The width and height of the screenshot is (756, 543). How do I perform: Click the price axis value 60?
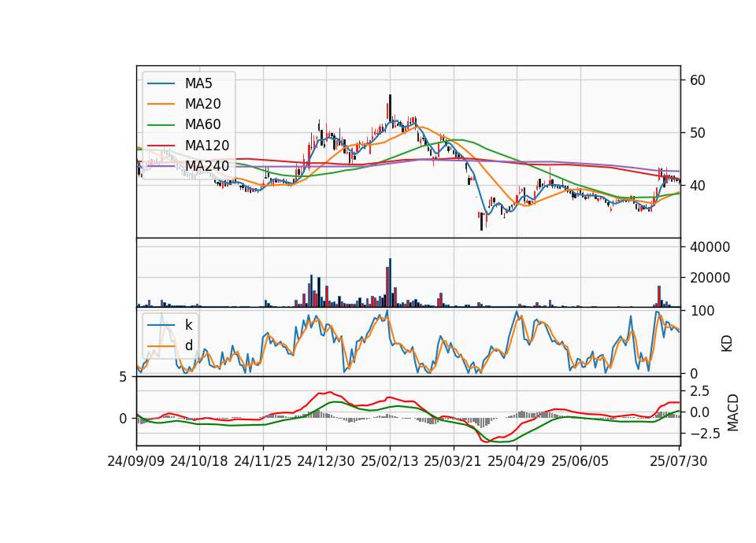(x=698, y=80)
